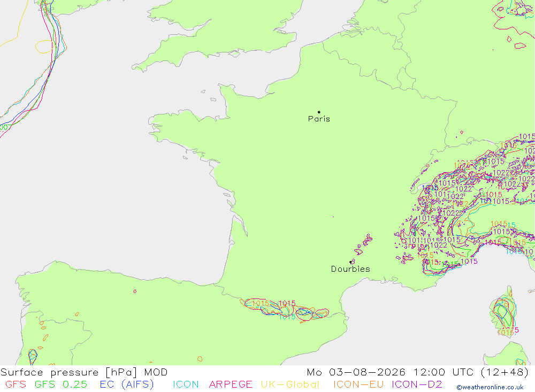Click the Dourbies location dot
This screenshot has width=535, height=392.
click(x=350, y=262)
